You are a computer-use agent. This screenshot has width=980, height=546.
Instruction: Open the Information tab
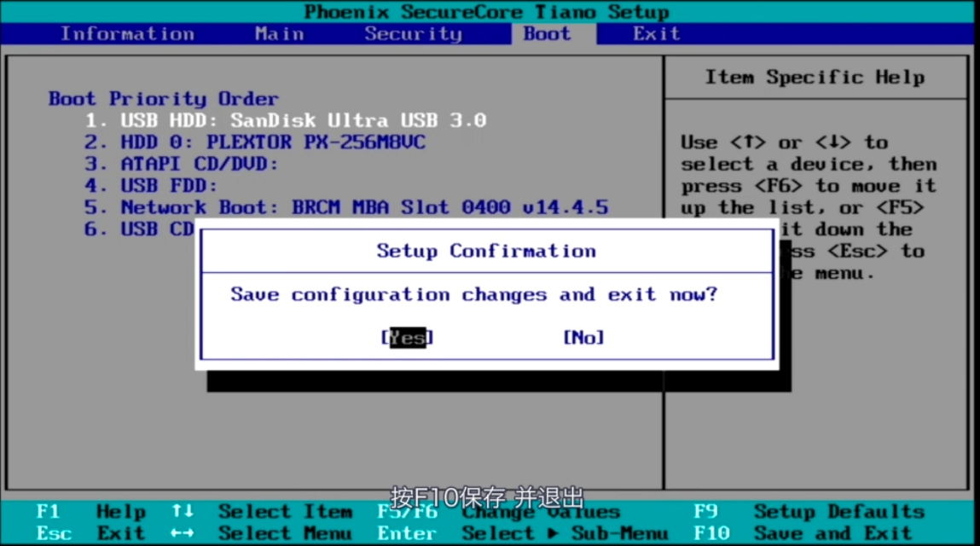127,34
